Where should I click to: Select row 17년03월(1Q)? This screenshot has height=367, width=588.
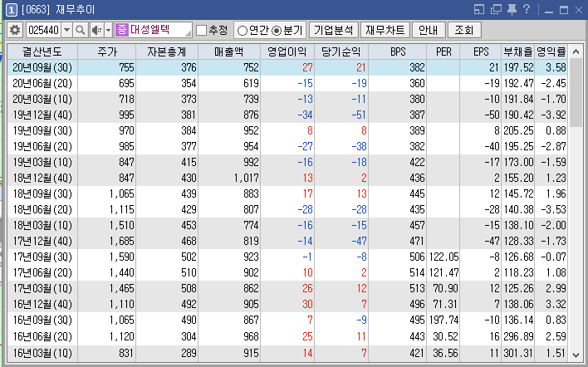(x=287, y=288)
